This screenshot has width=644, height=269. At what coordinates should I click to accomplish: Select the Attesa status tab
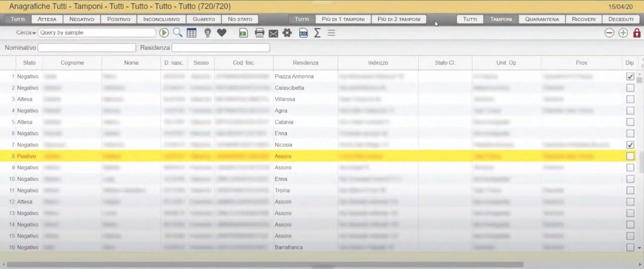tap(47, 19)
